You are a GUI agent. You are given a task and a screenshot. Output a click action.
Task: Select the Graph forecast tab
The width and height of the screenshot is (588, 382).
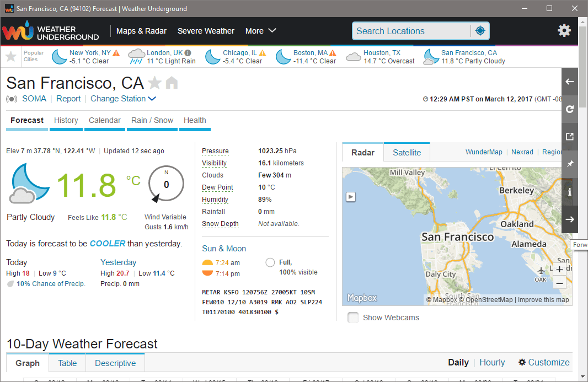pyautogui.click(x=28, y=363)
